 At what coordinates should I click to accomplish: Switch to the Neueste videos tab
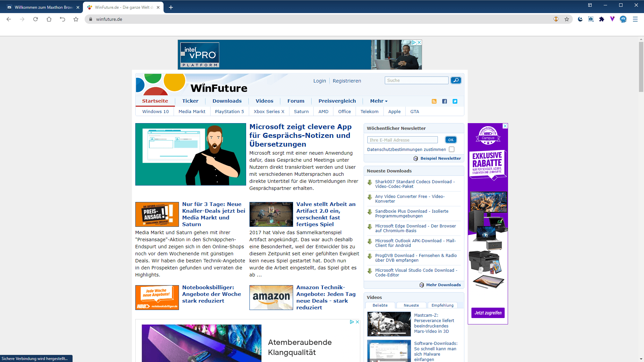[x=411, y=305]
